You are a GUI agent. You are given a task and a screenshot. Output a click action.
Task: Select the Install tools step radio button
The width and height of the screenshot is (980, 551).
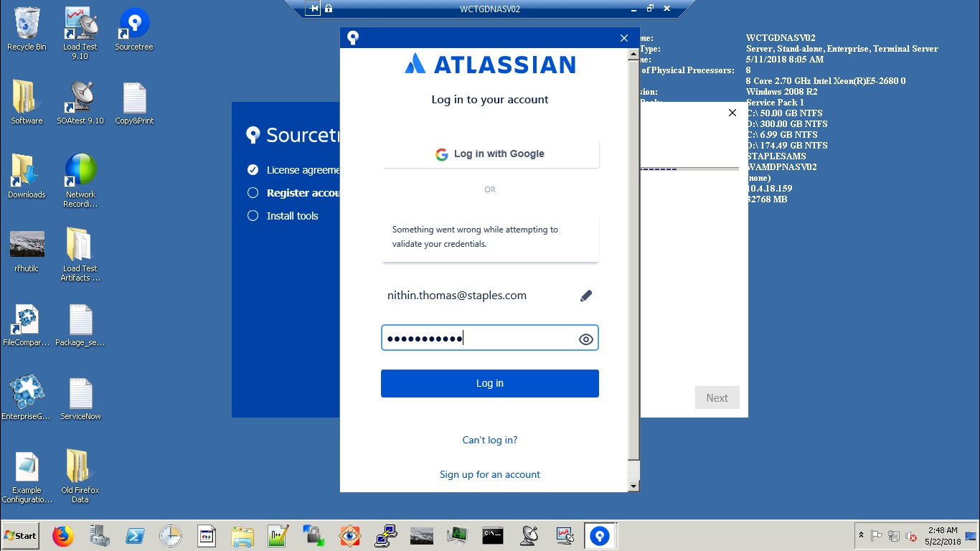coord(253,215)
